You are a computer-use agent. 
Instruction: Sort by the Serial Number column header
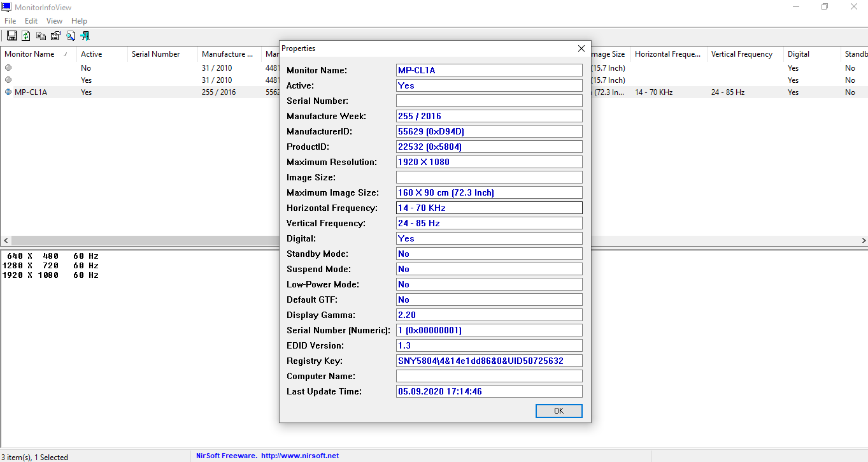click(162, 54)
